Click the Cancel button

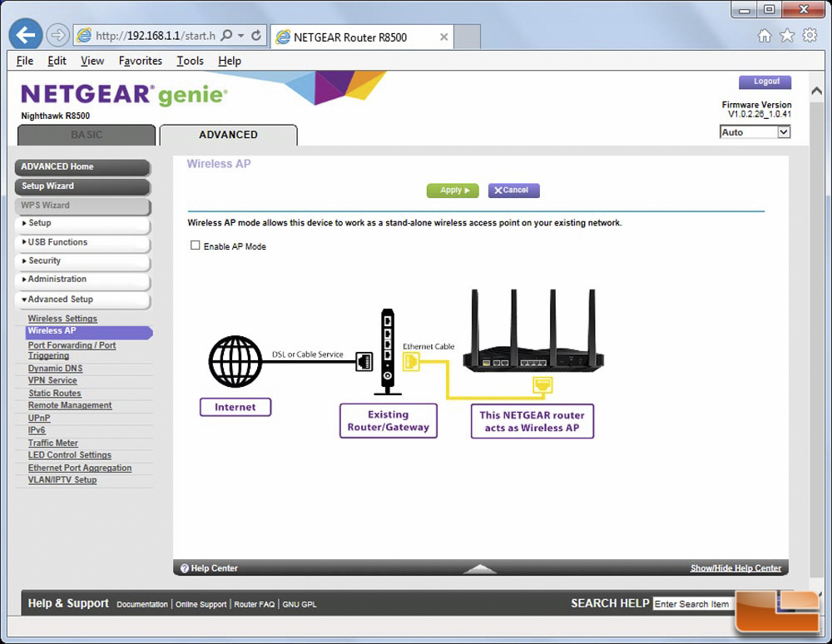point(513,191)
